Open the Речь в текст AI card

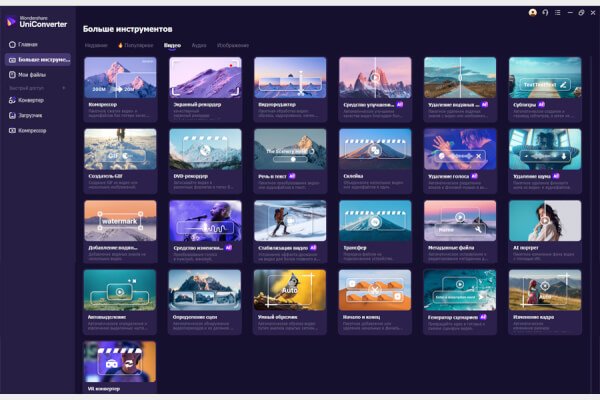pyautogui.click(x=290, y=161)
